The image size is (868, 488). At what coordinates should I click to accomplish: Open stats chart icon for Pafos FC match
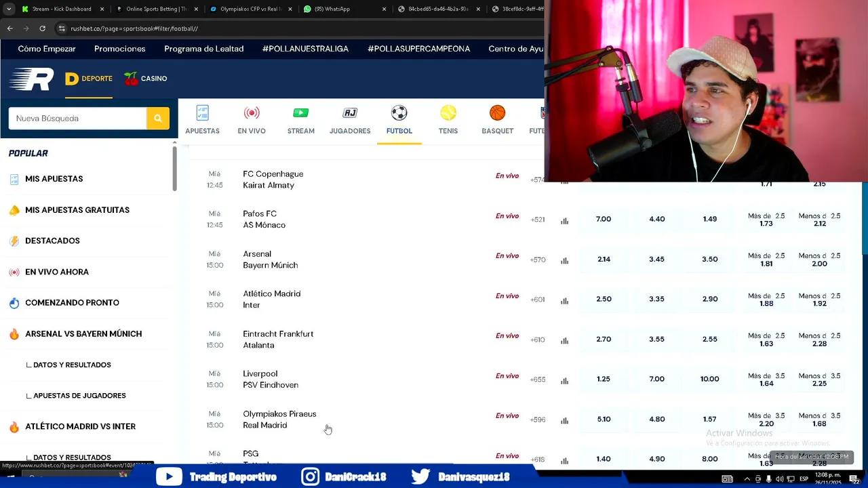(x=564, y=220)
